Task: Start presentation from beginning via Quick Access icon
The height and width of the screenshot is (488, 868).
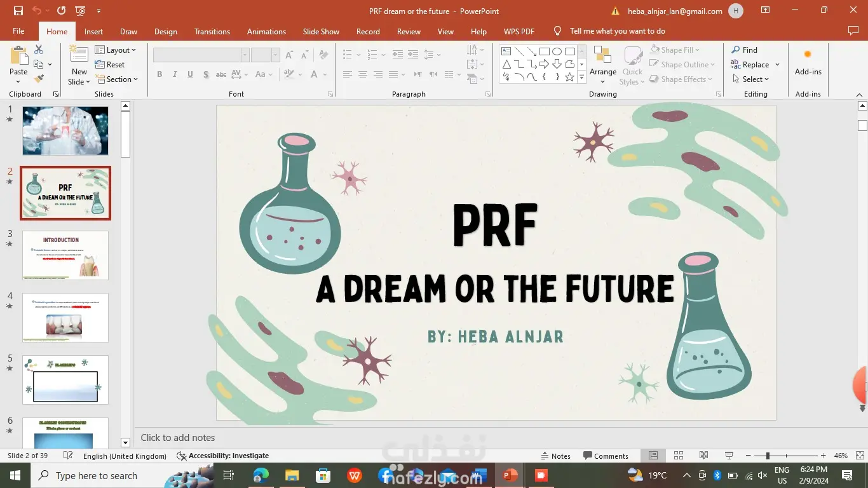Action: click(x=80, y=11)
